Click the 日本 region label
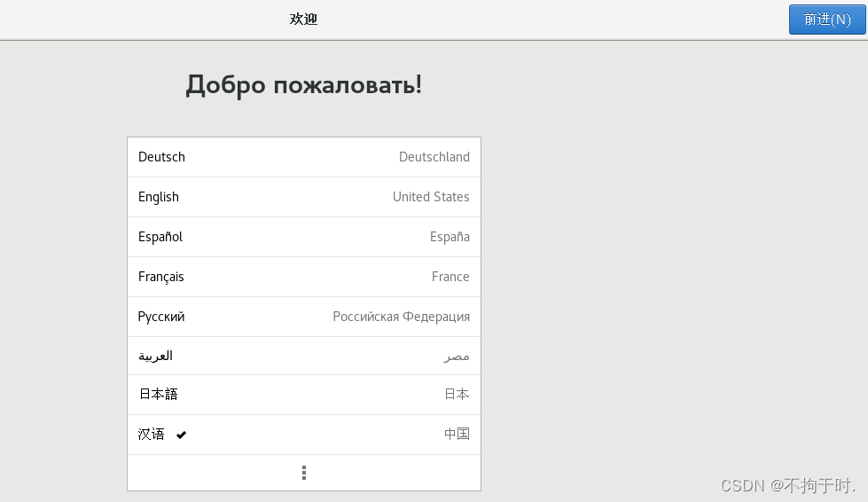The image size is (868, 502). point(457,394)
